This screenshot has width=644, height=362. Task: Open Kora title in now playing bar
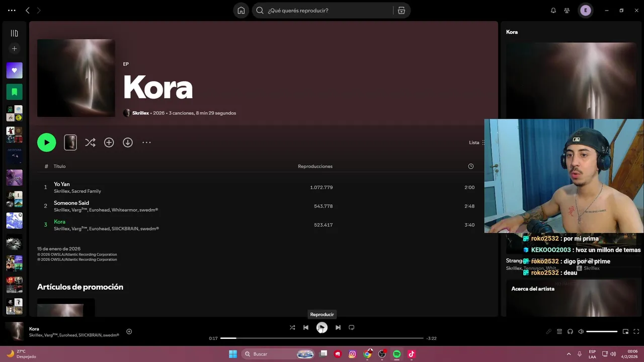pyautogui.click(x=34, y=329)
